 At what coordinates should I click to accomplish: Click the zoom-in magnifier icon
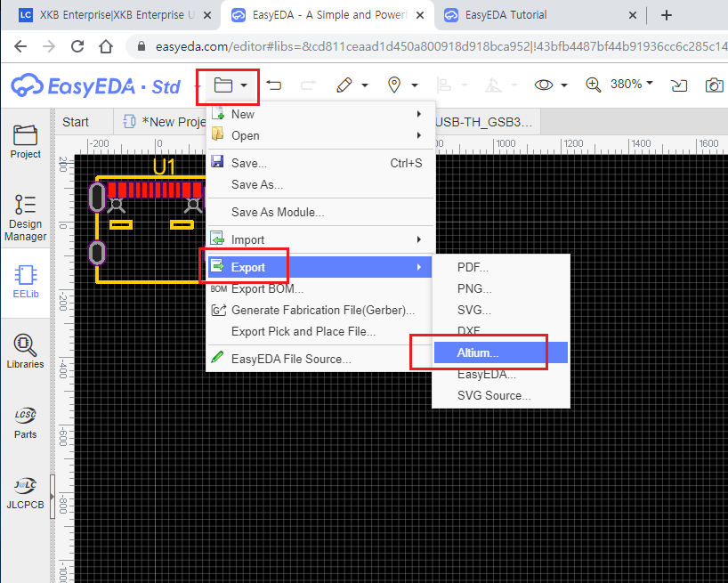coord(593,85)
